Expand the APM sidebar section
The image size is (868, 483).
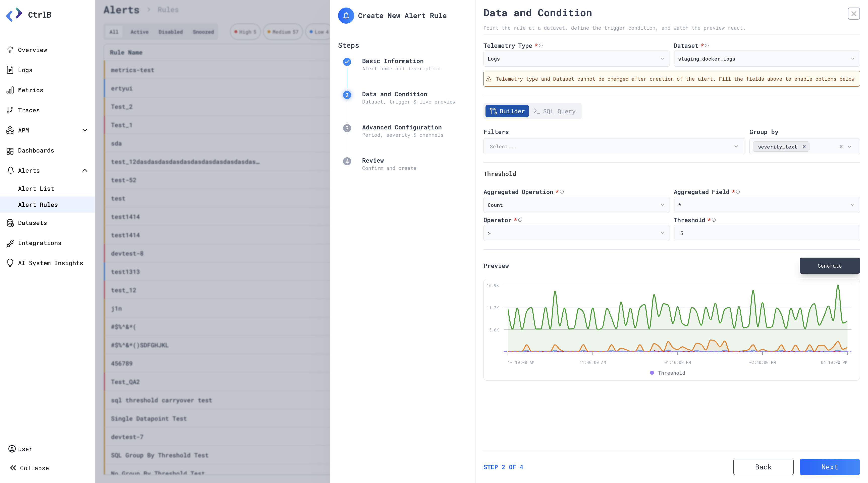[85, 130]
